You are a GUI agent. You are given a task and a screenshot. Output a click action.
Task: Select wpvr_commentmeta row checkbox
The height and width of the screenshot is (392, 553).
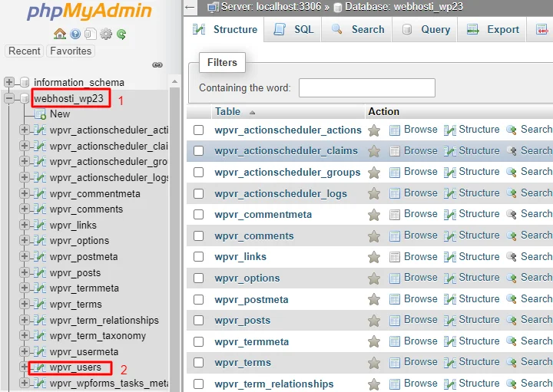[199, 215]
